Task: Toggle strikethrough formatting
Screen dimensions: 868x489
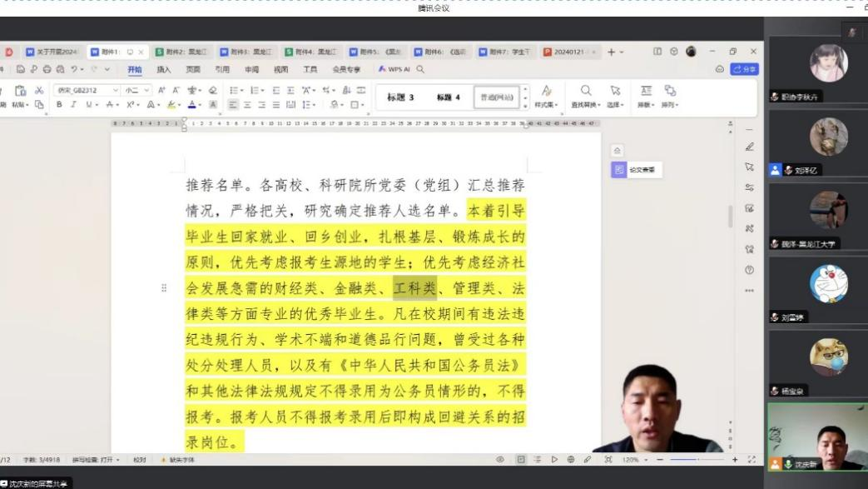Action: [110, 105]
